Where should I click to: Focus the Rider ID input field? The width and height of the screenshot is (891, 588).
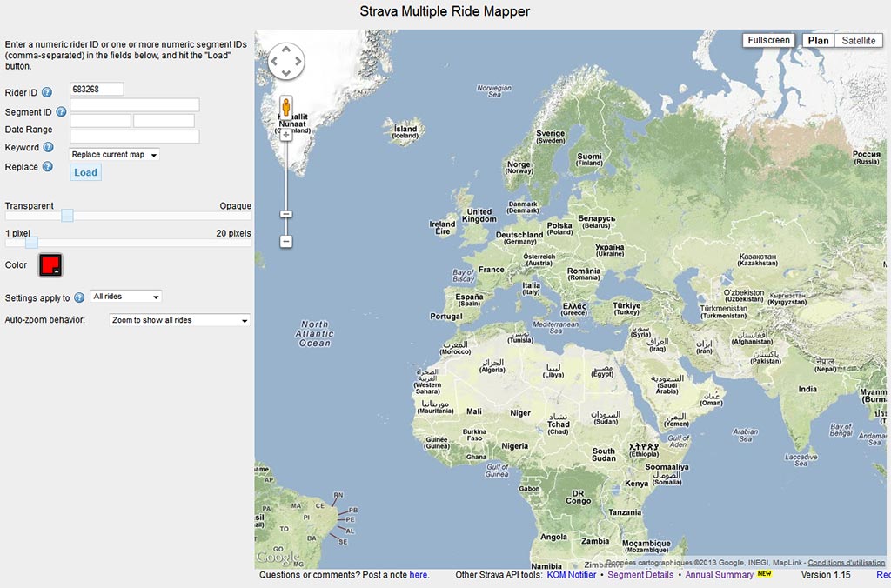pyautogui.click(x=97, y=90)
